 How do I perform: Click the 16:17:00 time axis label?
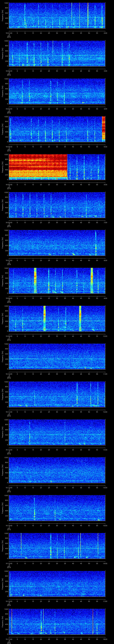tap(9, 639)
